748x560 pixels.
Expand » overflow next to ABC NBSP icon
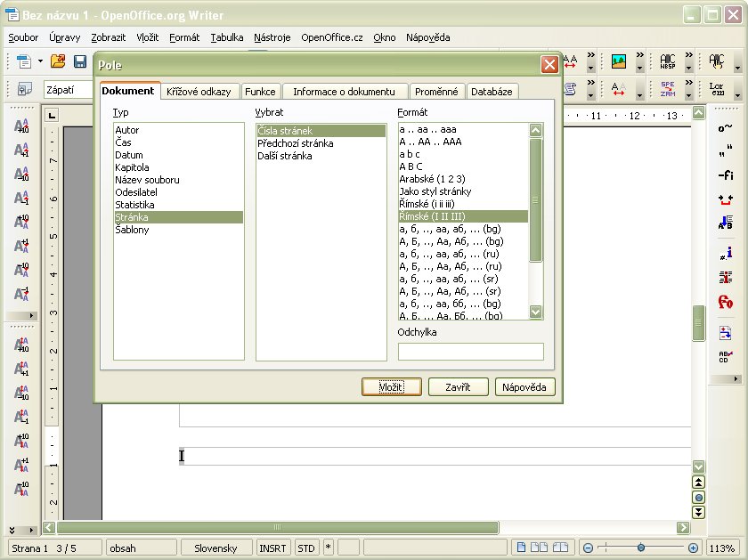[688, 55]
